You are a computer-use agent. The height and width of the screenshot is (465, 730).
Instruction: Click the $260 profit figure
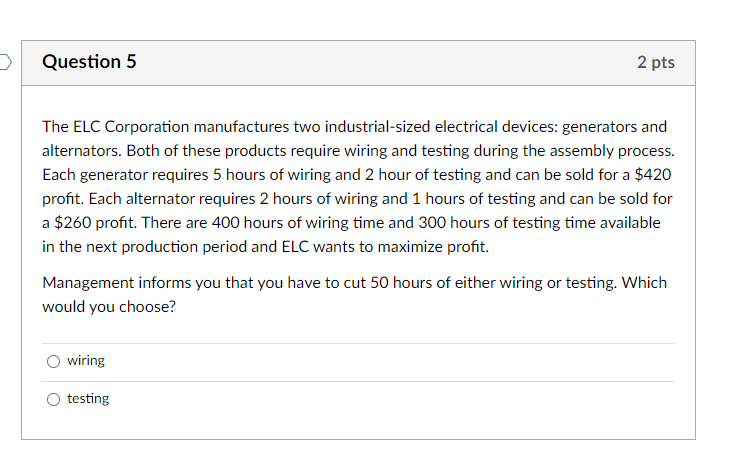(73, 222)
